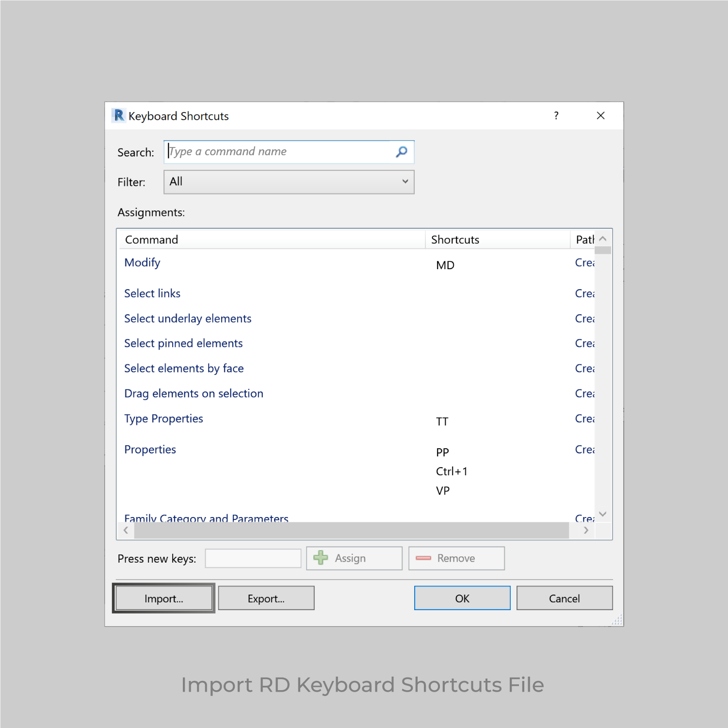Click the Shortcuts column header
The image size is (728, 728).
pyautogui.click(x=454, y=239)
